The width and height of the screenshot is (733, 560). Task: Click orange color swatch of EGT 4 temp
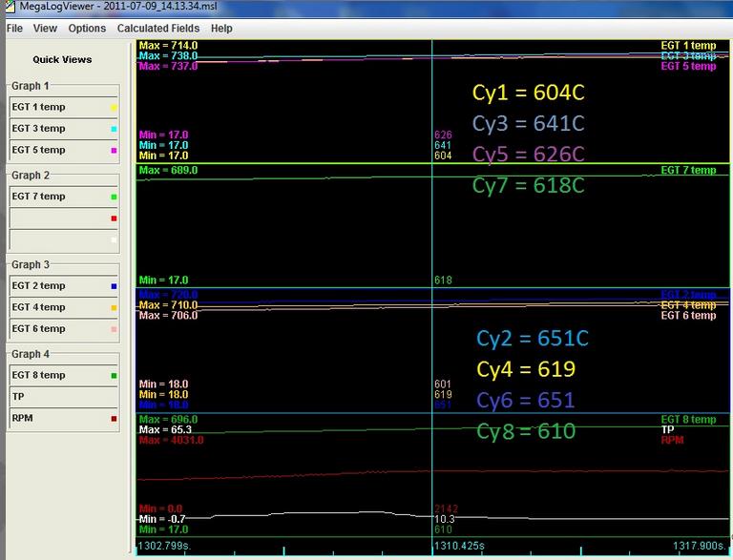coord(114,307)
